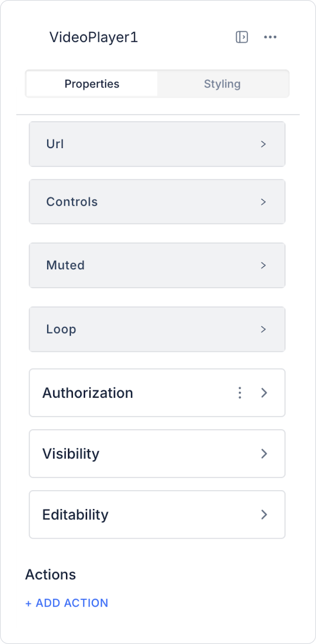Image resolution: width=316 pixels, height=644 pixels.
Task: Click the chevron arrow in Muted row
Action: pyautogui.click(x=263, y=265)
